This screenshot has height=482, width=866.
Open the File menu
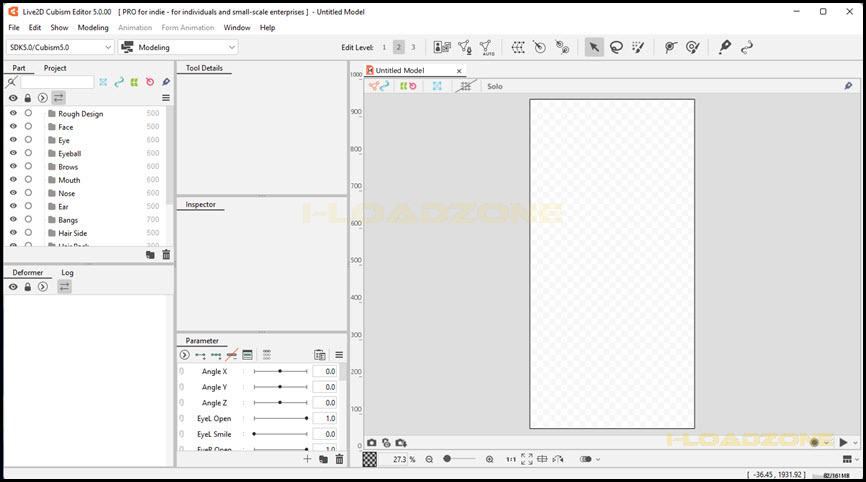(14, 28)
